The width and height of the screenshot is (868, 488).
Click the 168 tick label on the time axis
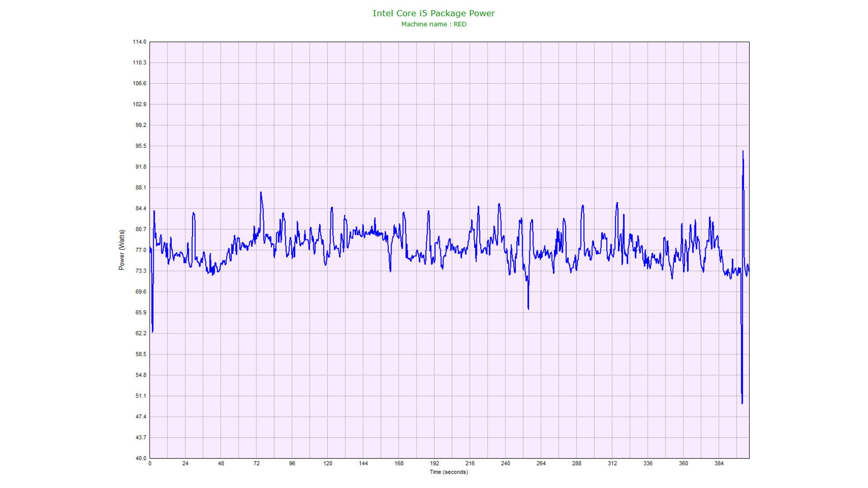[399, 464]
